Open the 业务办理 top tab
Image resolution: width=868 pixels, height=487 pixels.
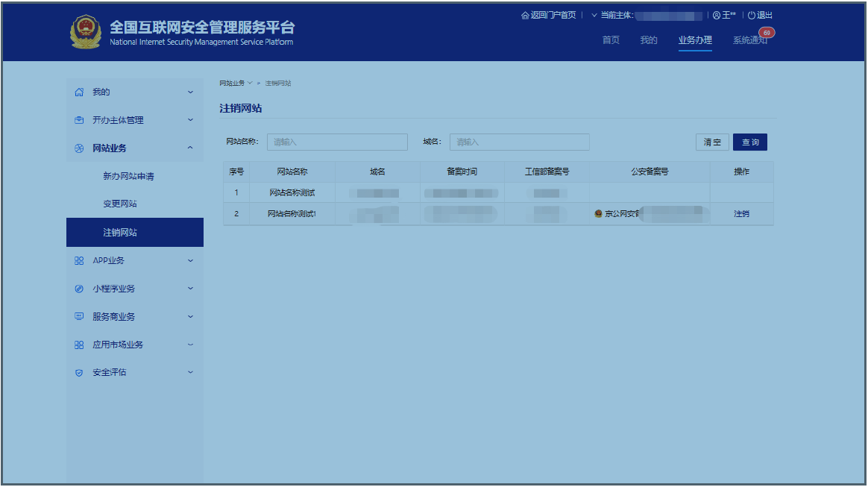[695, 40]
